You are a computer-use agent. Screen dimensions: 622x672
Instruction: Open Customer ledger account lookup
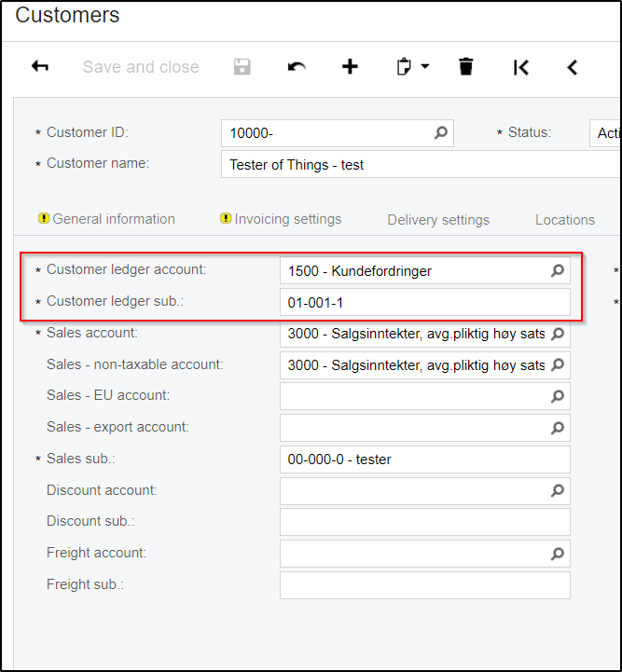(x=557, y=271)
